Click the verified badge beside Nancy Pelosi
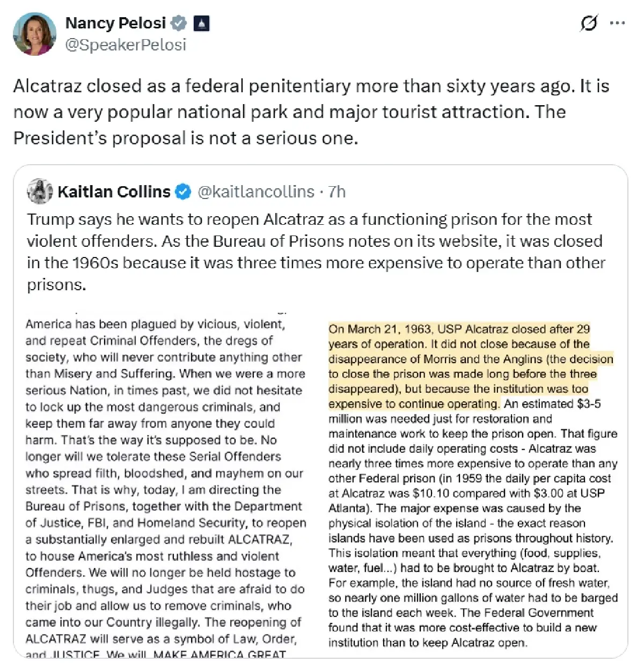 pyautogui.click(x=179, y=23)
